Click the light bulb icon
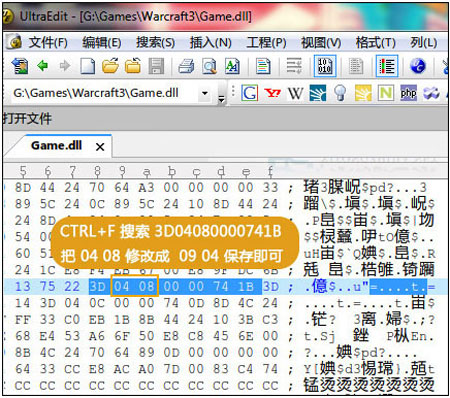Image resolution: width=450 pixels, height=398 pixels. (340, 93)
